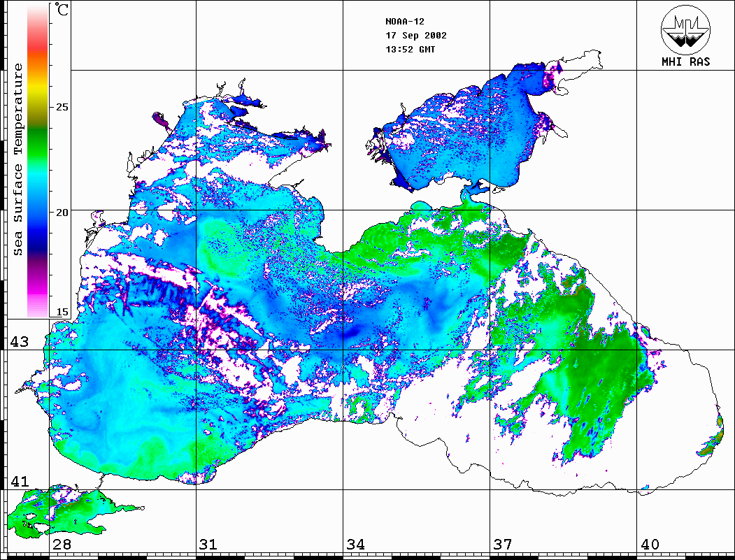Click the "Sea Surface Temperature" vertical label
Viewport: 735px width, 560px height.
pos(17,160)
